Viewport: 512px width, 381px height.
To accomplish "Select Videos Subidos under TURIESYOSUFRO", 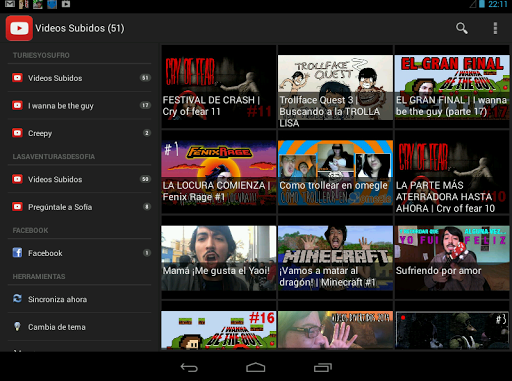I will [x=79, y=78].
